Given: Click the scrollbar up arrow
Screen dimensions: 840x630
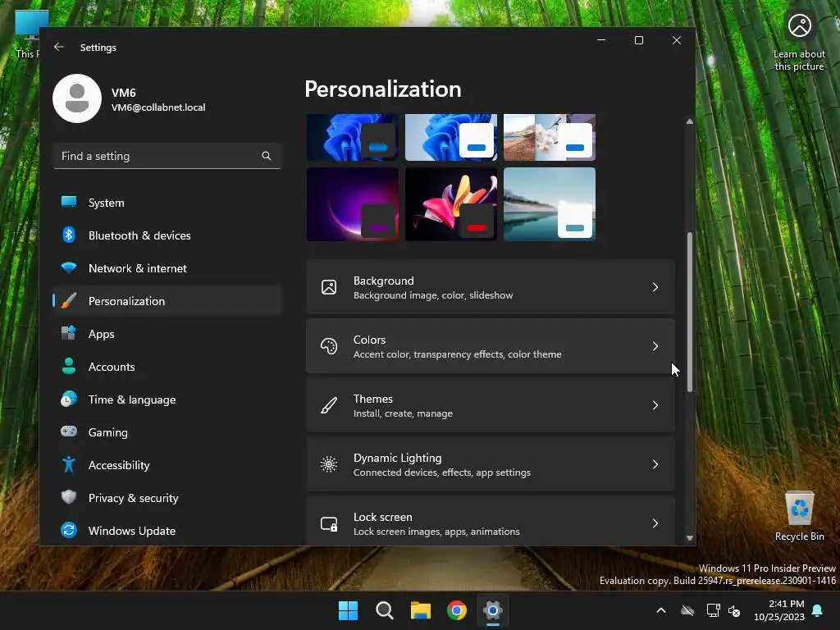Looking at the screenshot, I should [689, 121].
